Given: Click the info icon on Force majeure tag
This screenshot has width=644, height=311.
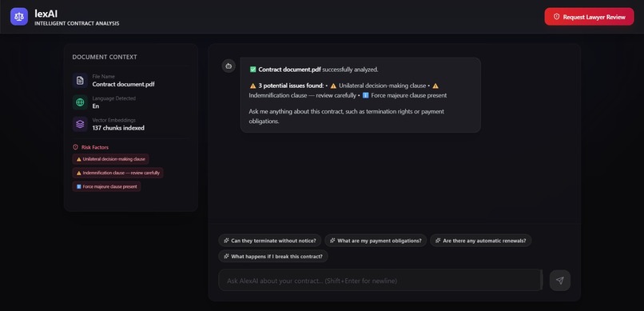Looking at the screenshot, I should pos(79,187).
